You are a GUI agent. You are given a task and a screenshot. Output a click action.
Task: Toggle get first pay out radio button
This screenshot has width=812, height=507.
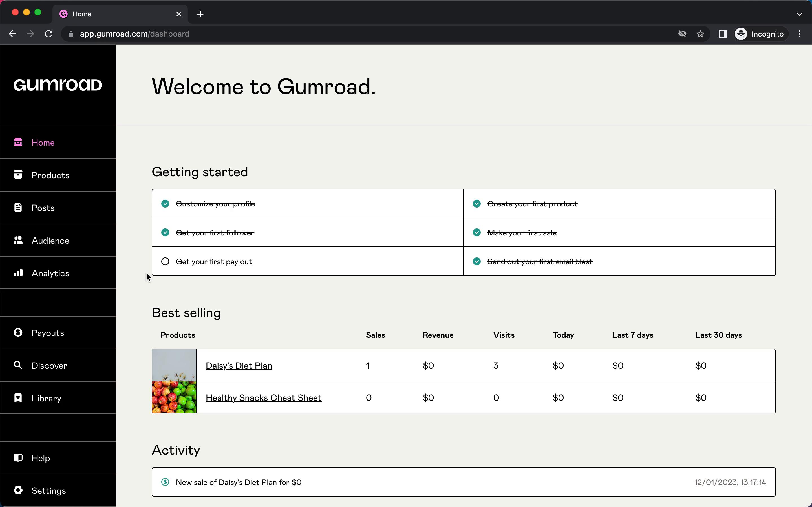pos(165,262)
